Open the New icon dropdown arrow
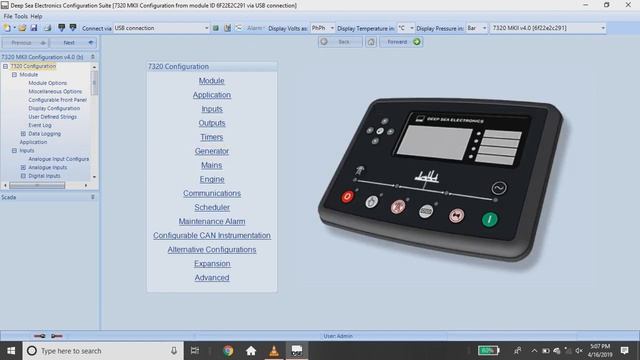Screen dimensions: 640x360 pyautogui.click(x=14, y=28)
